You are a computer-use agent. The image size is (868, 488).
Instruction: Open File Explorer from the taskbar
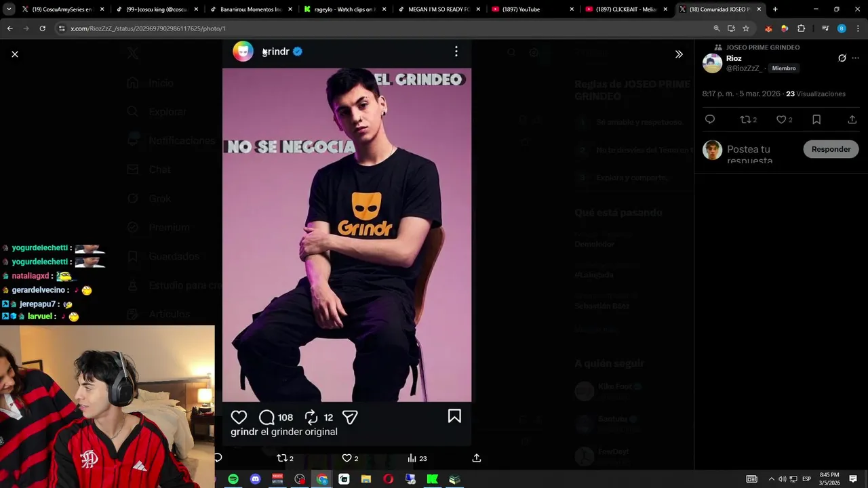(366, 479)
